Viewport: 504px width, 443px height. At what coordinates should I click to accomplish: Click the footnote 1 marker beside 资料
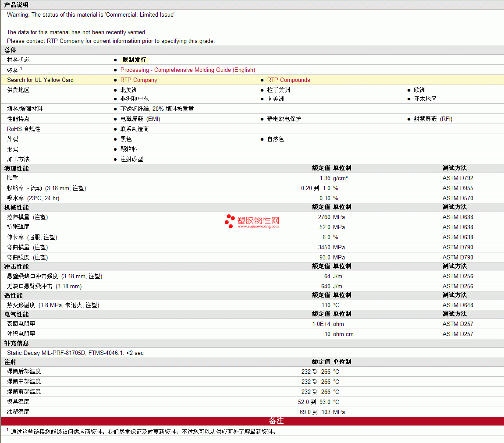tap(21, 68)
